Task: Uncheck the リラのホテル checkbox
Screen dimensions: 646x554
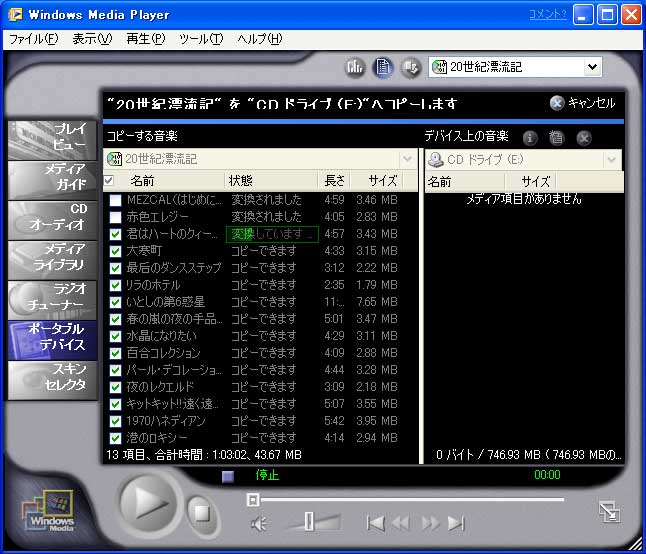Action: coord(115,285)
